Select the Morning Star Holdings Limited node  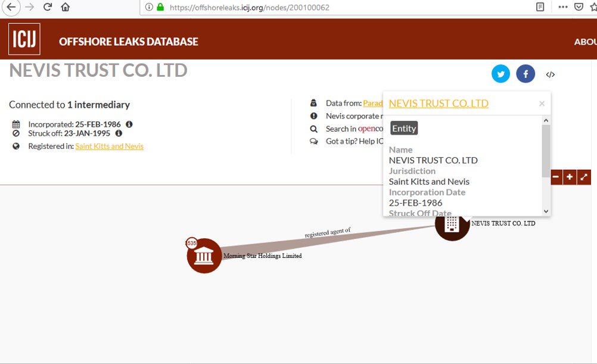tap(204, 256)
